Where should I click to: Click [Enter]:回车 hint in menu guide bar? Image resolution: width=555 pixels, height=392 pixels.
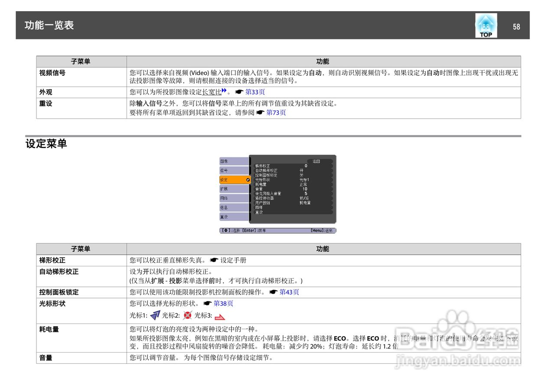point(254,230)
